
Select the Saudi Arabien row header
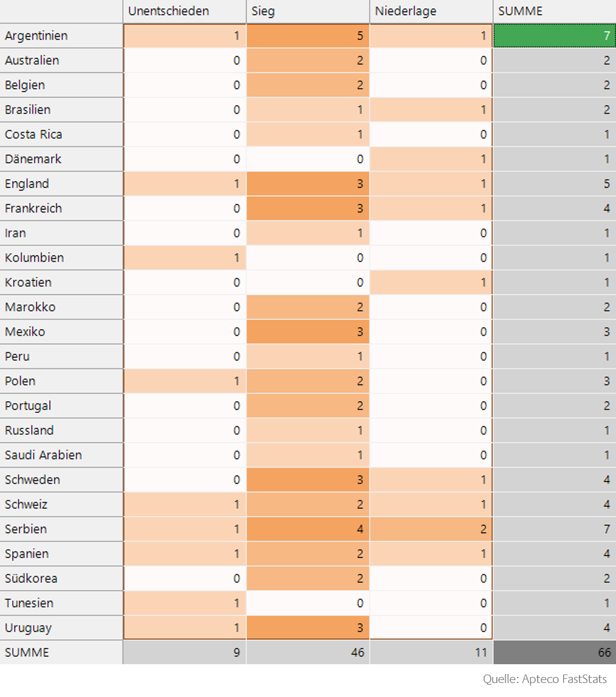(x=61, y=455)
